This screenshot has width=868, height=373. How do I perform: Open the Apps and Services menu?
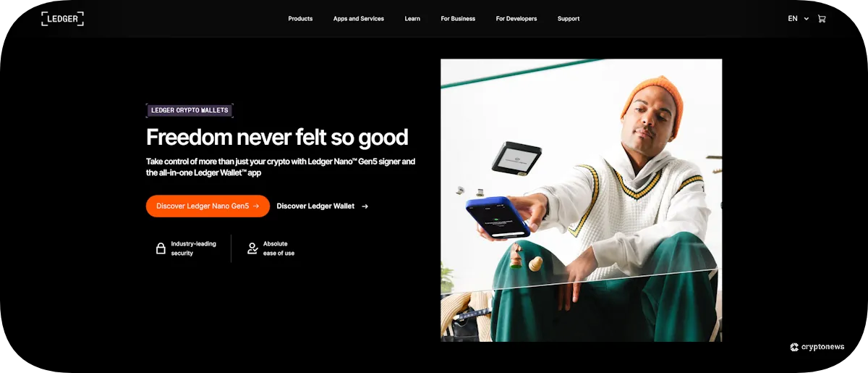[359, 19]
